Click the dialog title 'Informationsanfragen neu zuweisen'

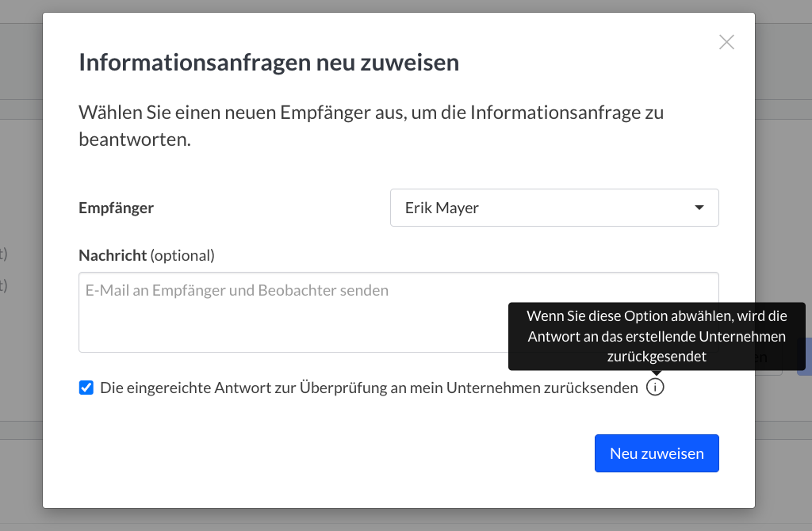(x=269, y=62)
